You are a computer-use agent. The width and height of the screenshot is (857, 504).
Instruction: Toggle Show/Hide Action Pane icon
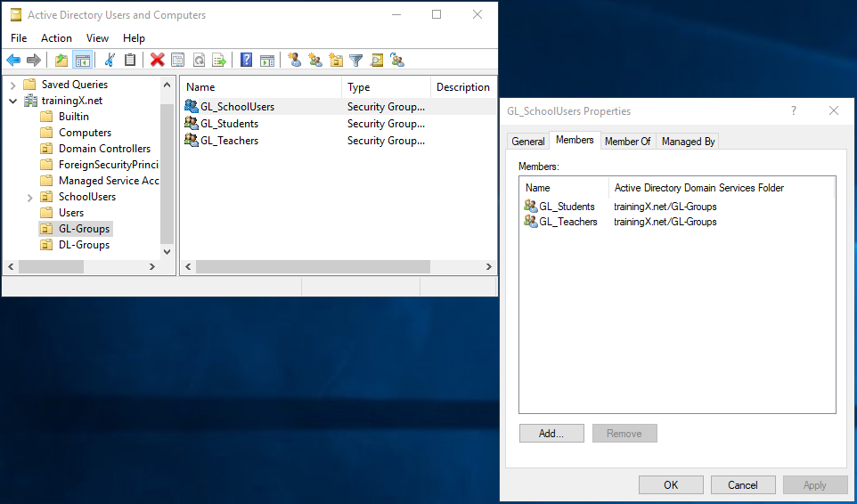coord(267,60)
